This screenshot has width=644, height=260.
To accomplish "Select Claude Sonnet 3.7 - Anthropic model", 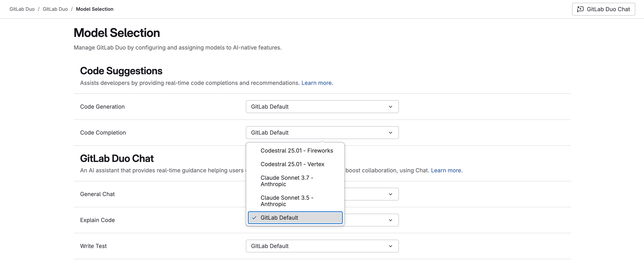I will tap(287, 181).
